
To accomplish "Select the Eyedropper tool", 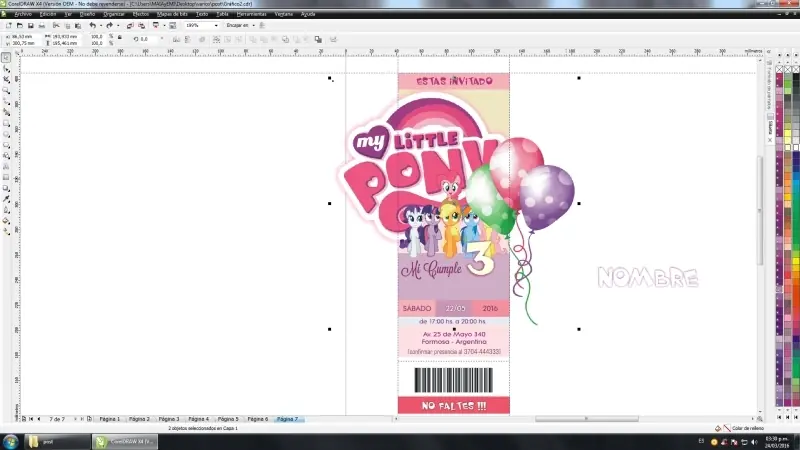I will [x=6, y=199].
